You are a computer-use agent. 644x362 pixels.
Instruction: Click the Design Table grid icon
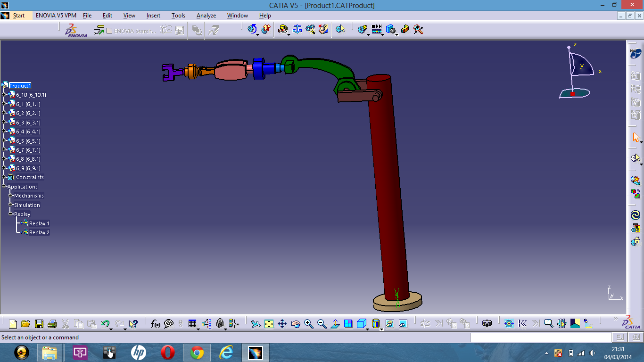click(192, 324)
